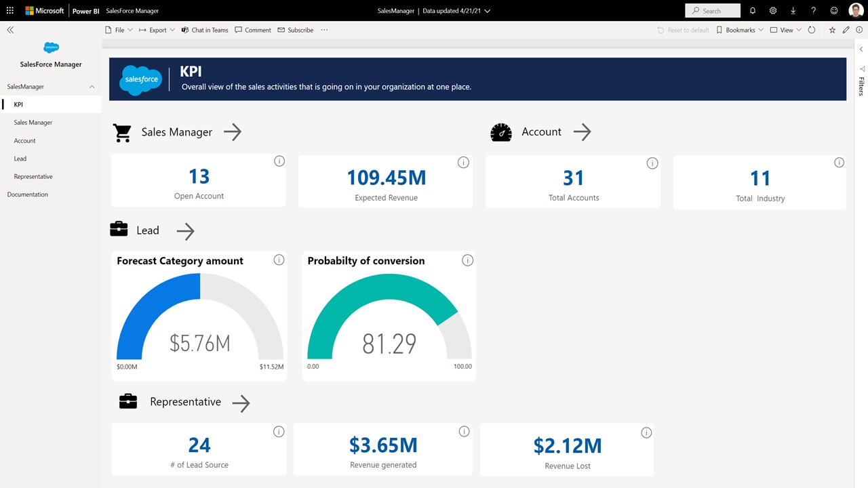Click the Forecast Category amount gauge
The image size is (868, 488).
(x=200, y=316)
